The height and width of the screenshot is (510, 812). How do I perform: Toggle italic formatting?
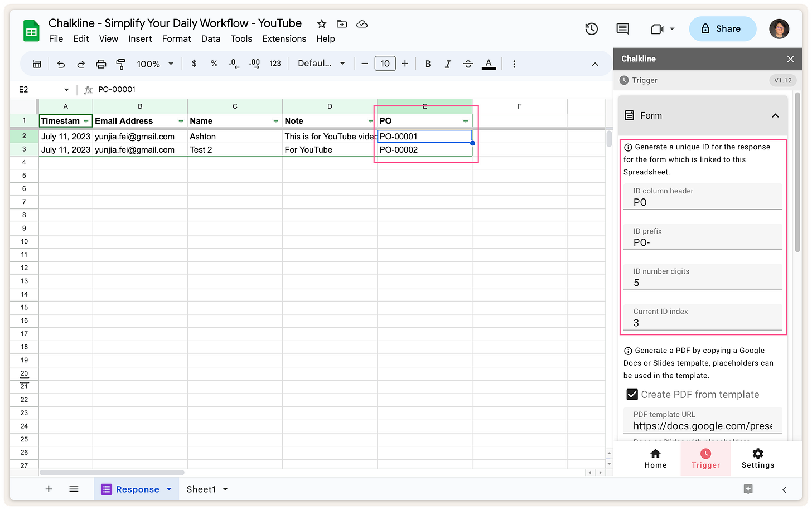tap(448, 64)
